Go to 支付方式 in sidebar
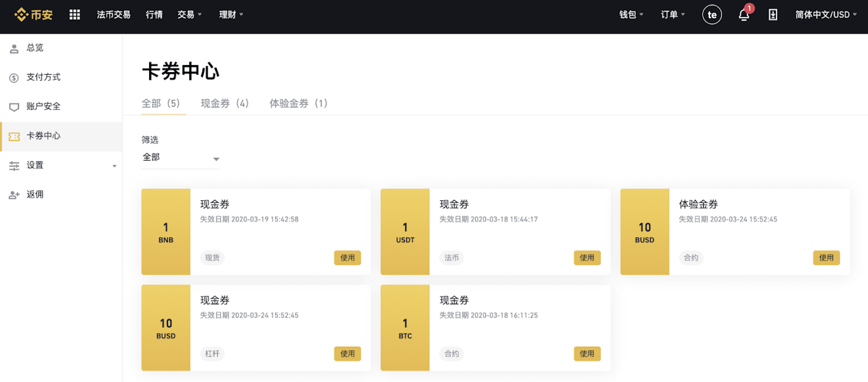 tap(43, 77)
